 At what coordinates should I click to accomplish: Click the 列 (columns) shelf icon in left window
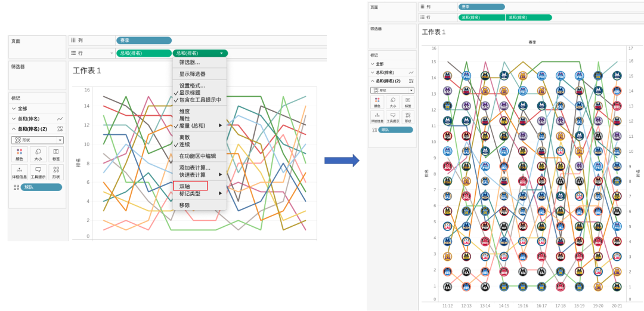coord(73,41)
